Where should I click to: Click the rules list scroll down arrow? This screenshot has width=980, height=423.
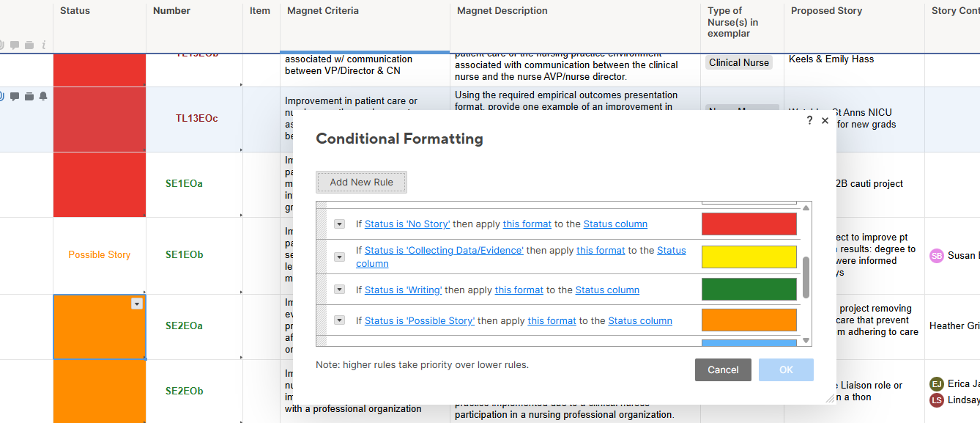pos(806,340)
